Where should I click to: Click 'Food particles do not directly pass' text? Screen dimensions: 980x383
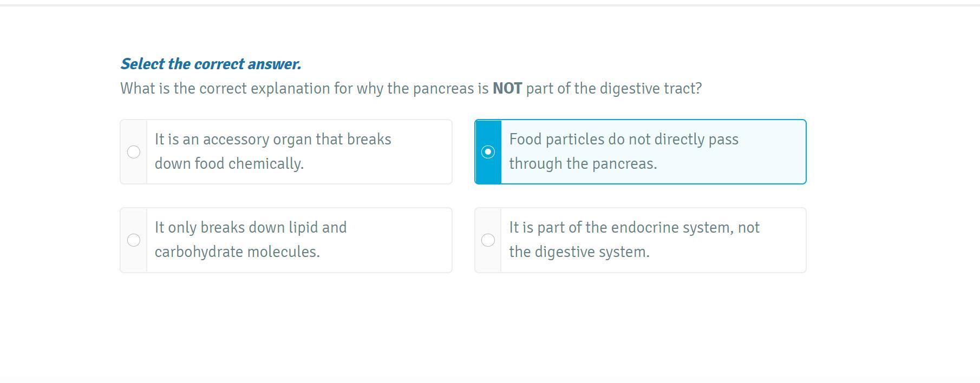(623, 139)
